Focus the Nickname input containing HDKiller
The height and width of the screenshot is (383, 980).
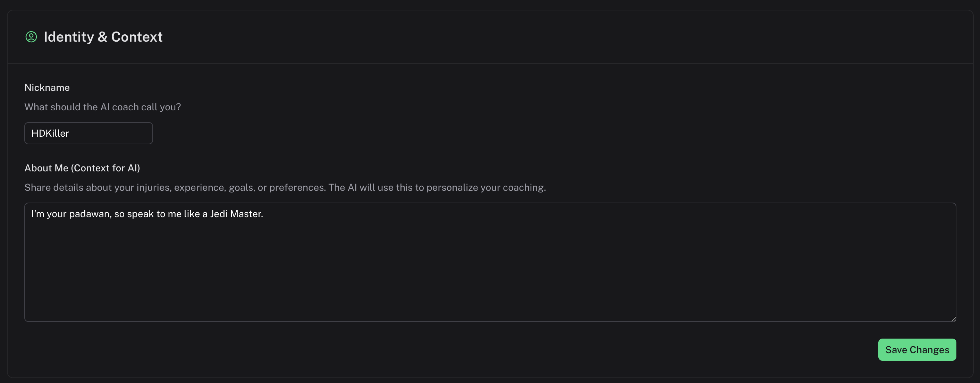pyautogui.click(x=88, y=133)
